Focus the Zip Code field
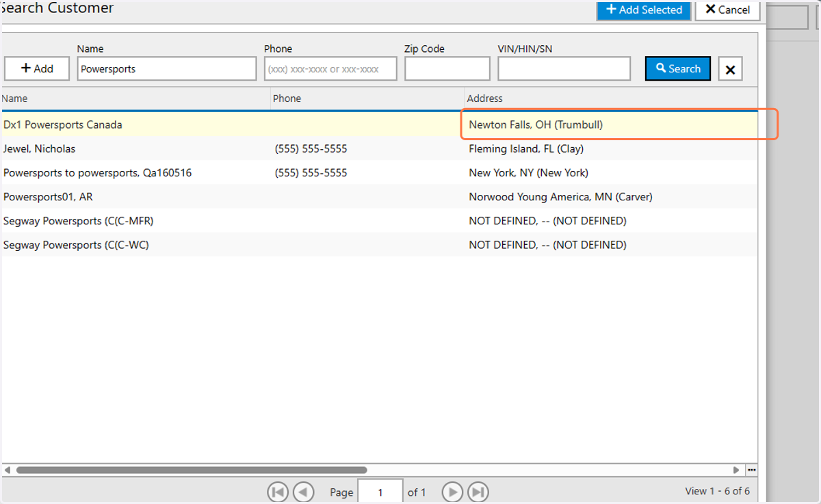 (447, 68)
